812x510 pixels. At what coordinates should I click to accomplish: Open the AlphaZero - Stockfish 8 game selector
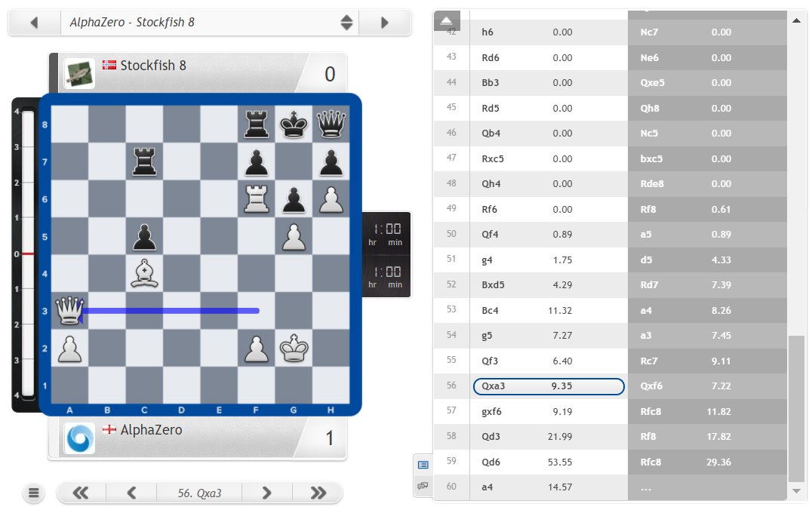click(210, 23)
